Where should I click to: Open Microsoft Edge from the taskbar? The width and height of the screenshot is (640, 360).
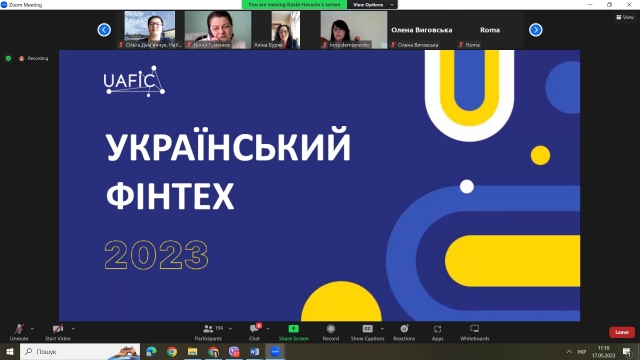pos(151,351)
